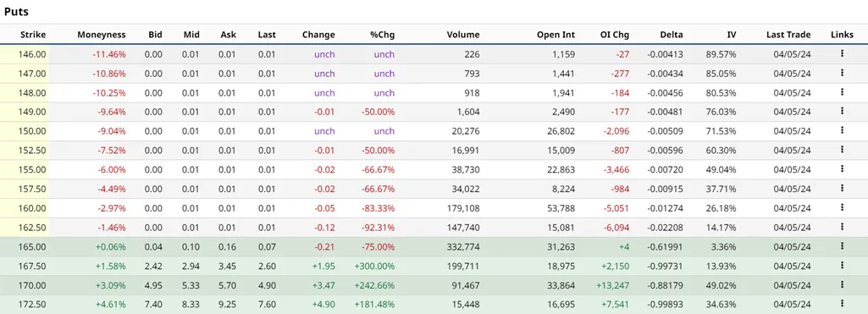Click moneyness value -11.46%
Image resolution: width=868 pixels, height=314 pixels.
109,54
